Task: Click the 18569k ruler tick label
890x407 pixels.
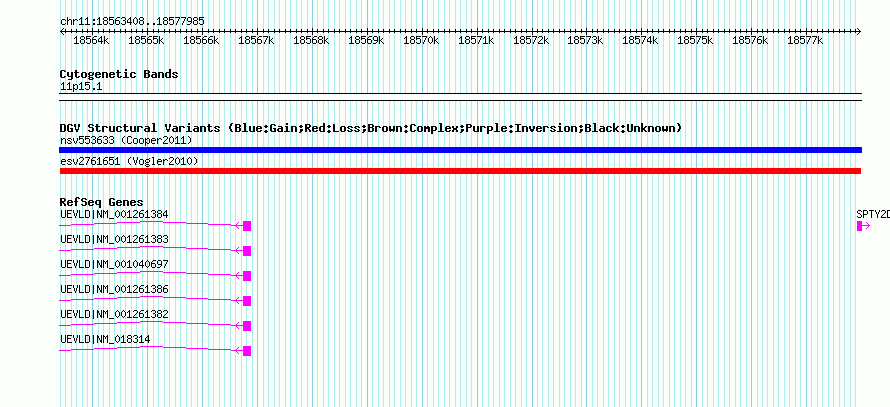Action: pyautogui.click(x=366, y=40)
